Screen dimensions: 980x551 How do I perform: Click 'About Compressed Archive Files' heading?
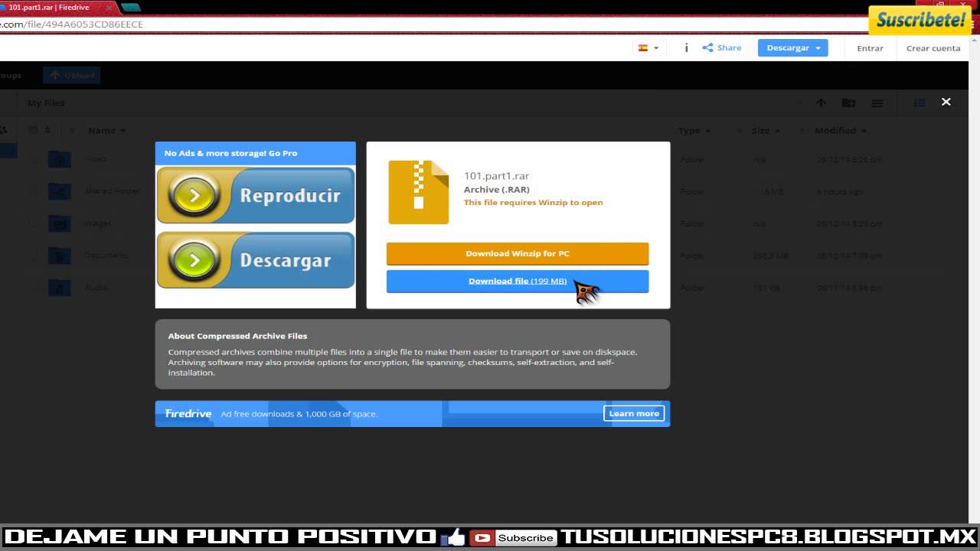(x=237, y=336)
